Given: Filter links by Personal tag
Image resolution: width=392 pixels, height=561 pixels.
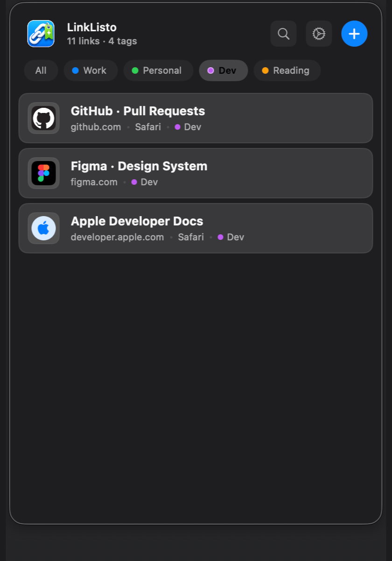Looking at the screenshot, I should pos(158,70).
